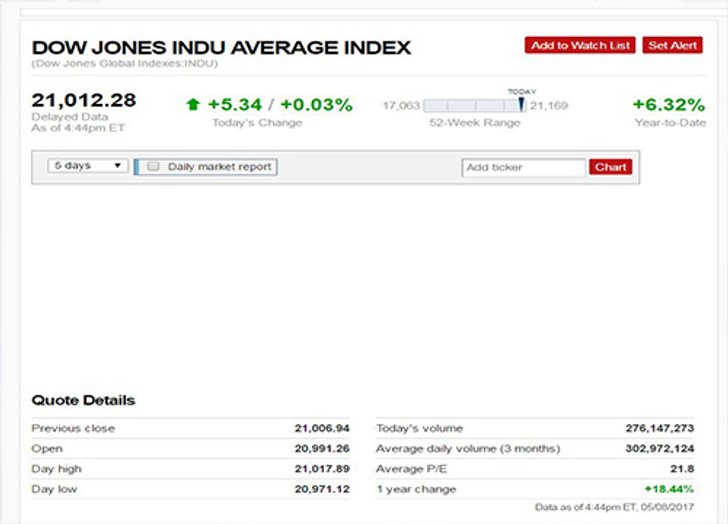Toggle the Daily market report checkbox
Image resolution: width=728 pixels, height=524 pixels.
point(153,167)
